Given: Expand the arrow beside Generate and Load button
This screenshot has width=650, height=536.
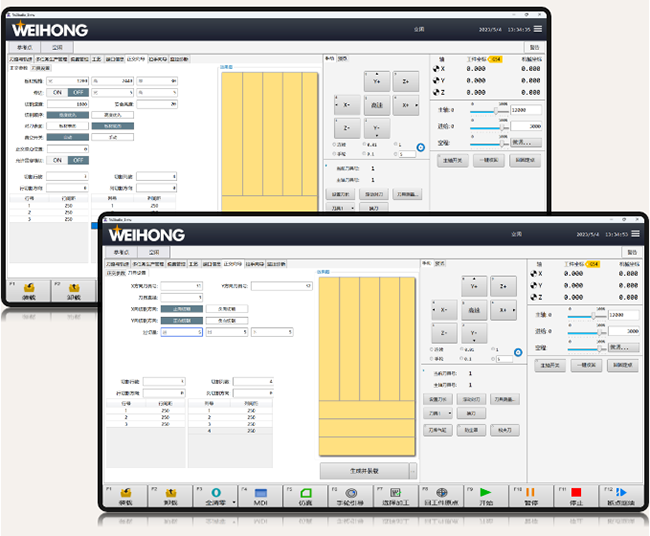Looking at the screenshot, I should pyautogui.click(x=413, y=471).
